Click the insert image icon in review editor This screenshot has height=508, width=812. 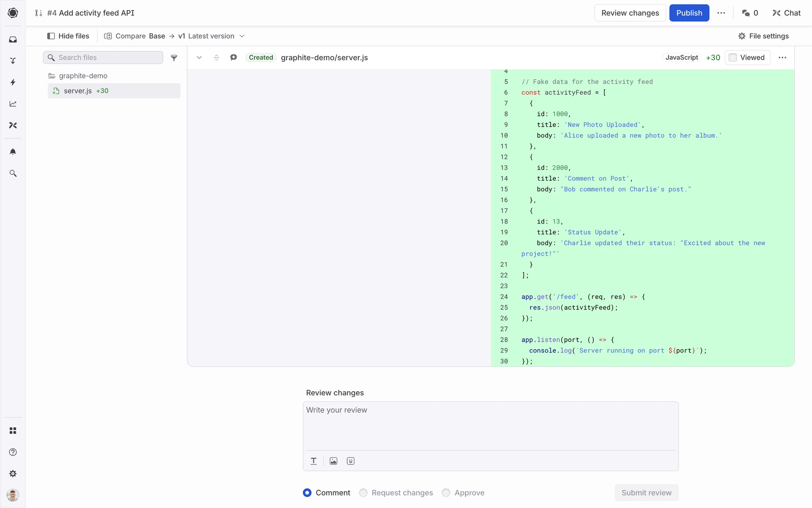coord(333,461)
